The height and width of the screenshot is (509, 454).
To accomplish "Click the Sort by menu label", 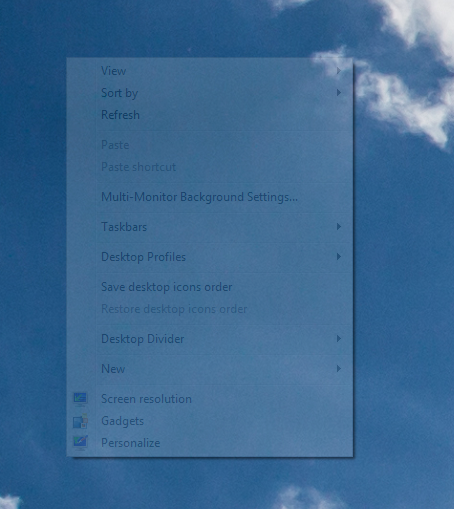I will [x=119, y=93].
